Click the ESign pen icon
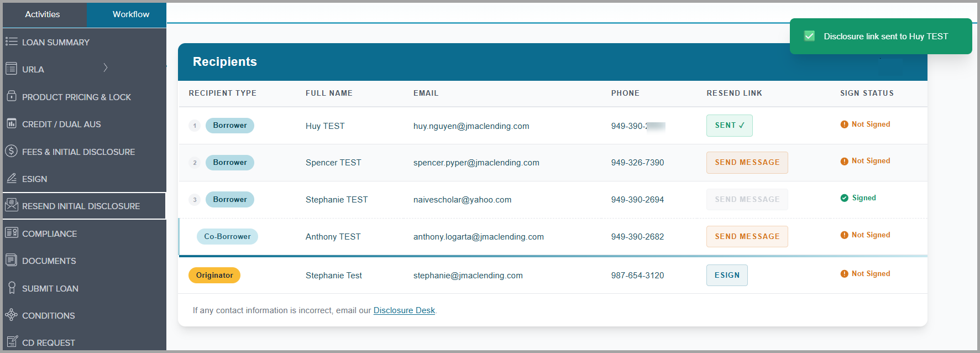 (x=11, y=178)
